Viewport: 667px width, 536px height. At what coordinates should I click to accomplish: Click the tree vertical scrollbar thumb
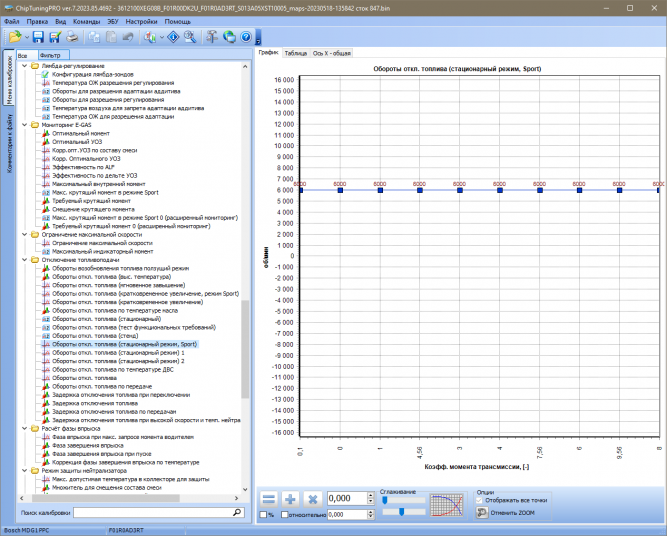[x=245, y=349]
